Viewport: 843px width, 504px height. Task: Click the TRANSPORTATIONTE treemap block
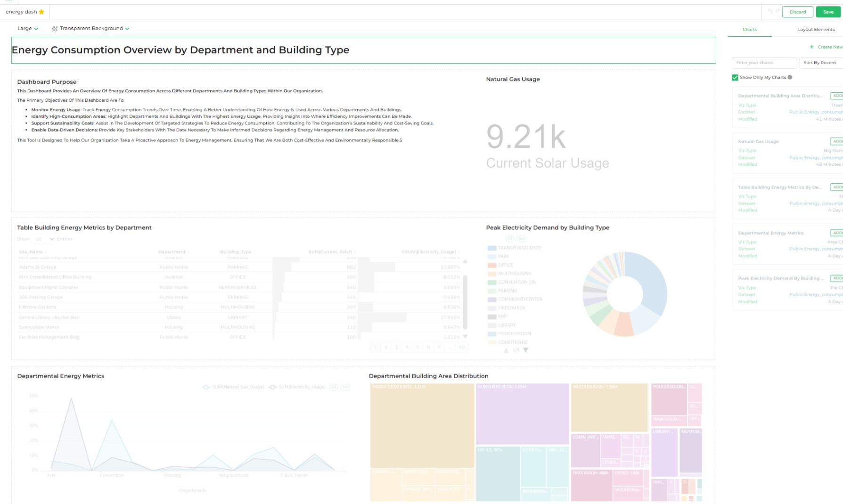click(x=422, y=425)
